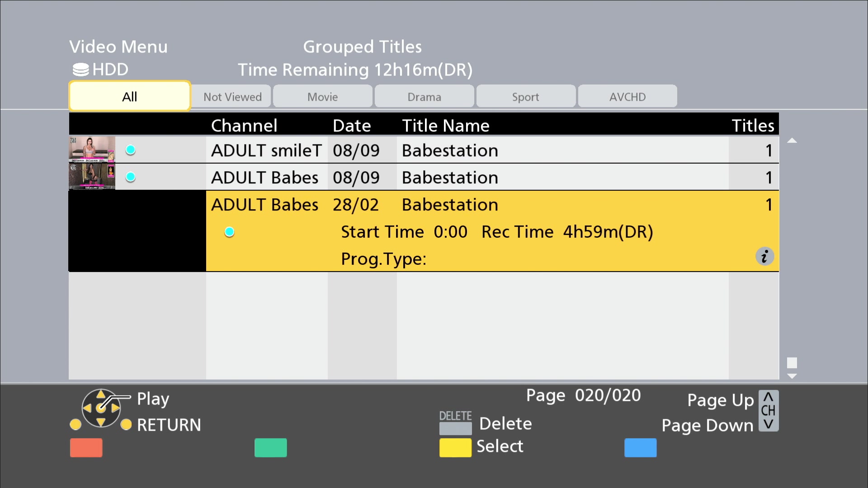The image size is (868, 488).
Task: Open the ADULT smileT recording thumbnail
Action: pyautogui.click(x=92, y=149)
